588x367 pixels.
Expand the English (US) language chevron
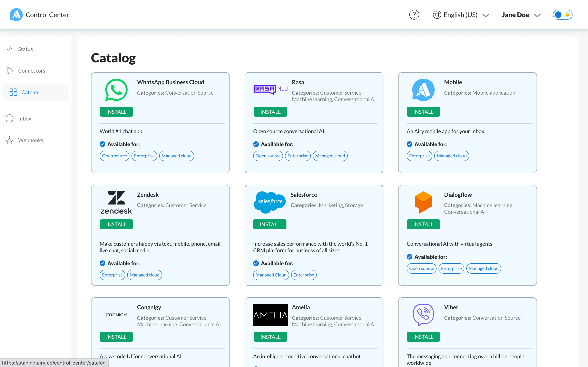click(x=486, y=15)
